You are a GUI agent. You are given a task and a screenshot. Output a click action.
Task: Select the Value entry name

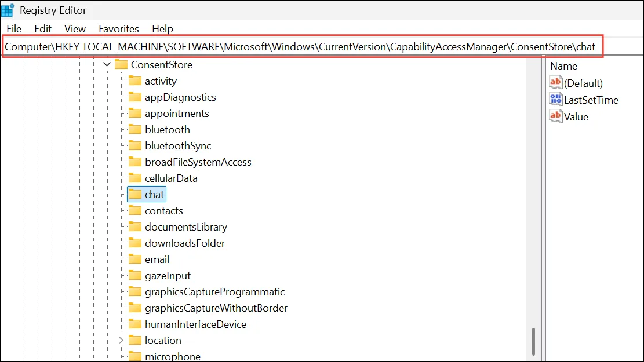[576, 117]
